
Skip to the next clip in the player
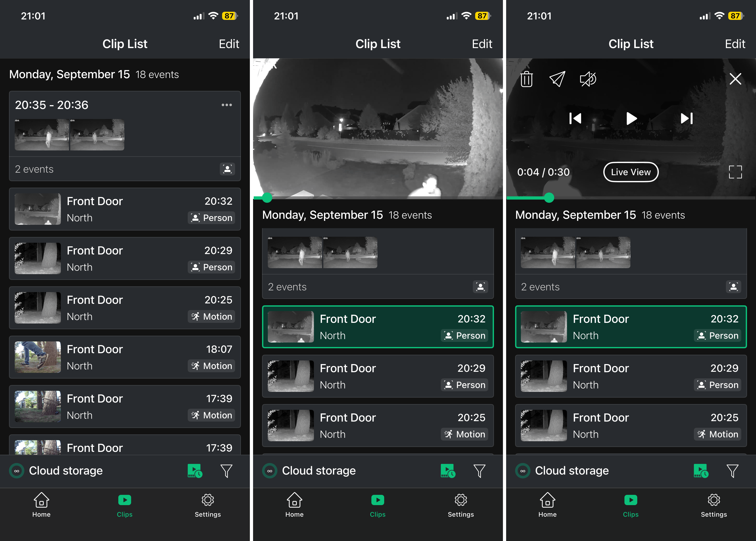point(687,118)
